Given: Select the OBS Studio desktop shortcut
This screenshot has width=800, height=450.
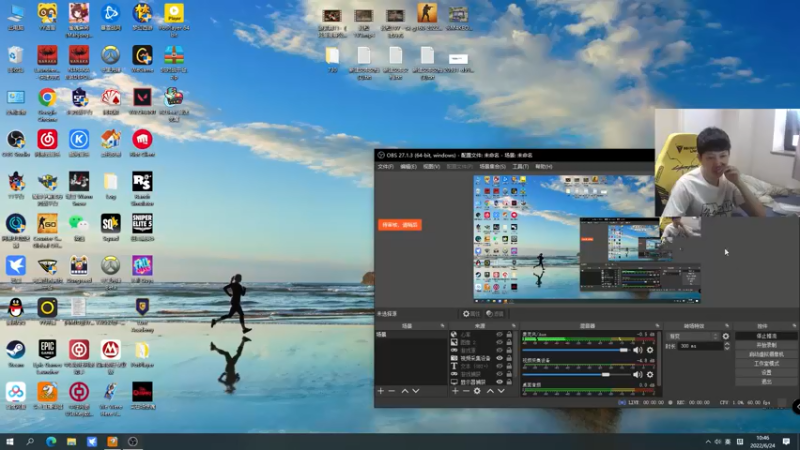Looking at the screenshot, I should tap(16, 143).
